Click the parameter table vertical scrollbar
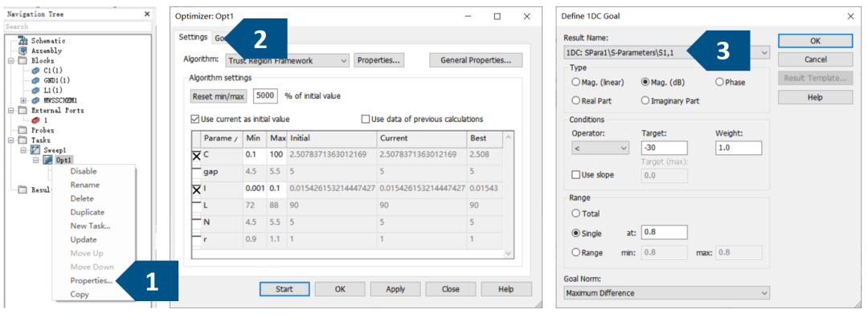Viewport: 868px width, 322px height. pos(510,194)
